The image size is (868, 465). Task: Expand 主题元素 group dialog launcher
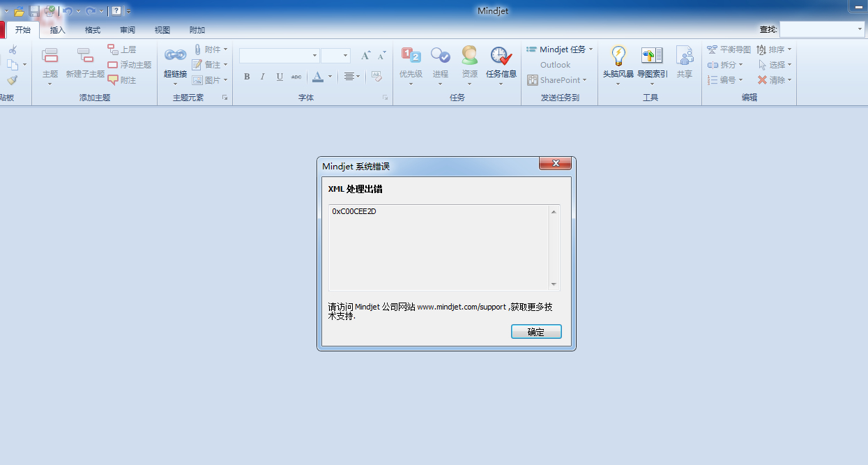tap(225, 98)
